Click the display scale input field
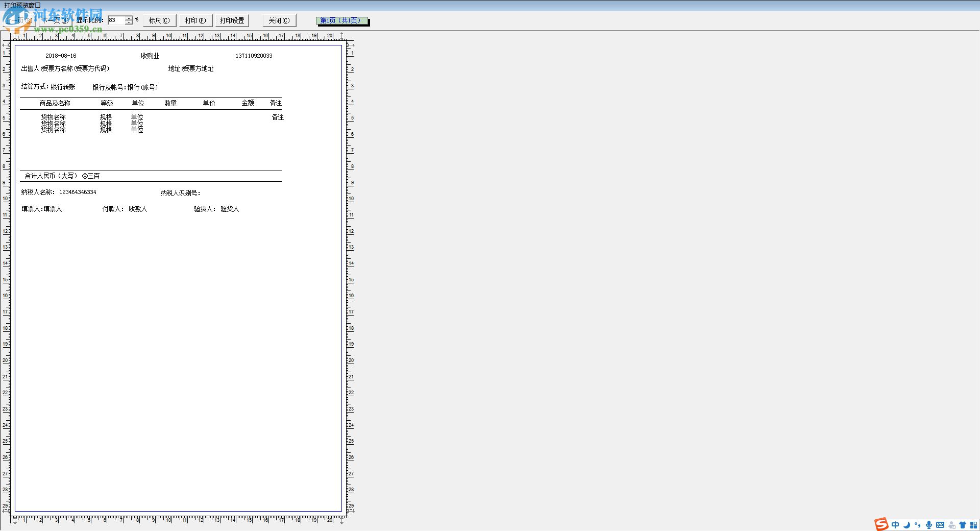This screenshot has height=531, width=980. click(x=116, y=20)
